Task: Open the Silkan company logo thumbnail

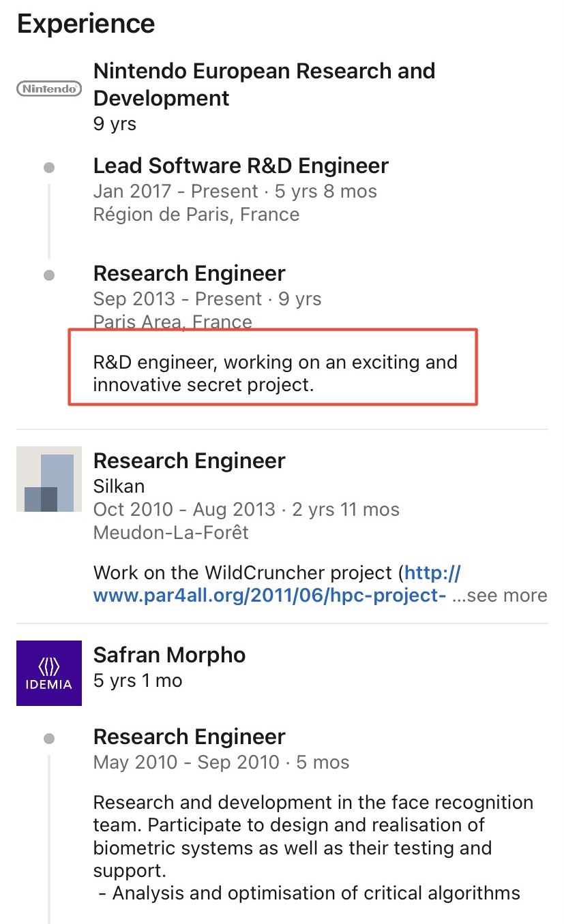Action: (49, 479)
